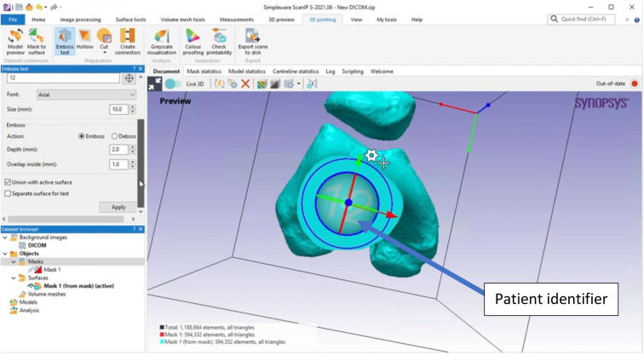Screen dimensions: 644x355
Task: Open the Font dropdown showing Arial
Action: pos(86,95)
